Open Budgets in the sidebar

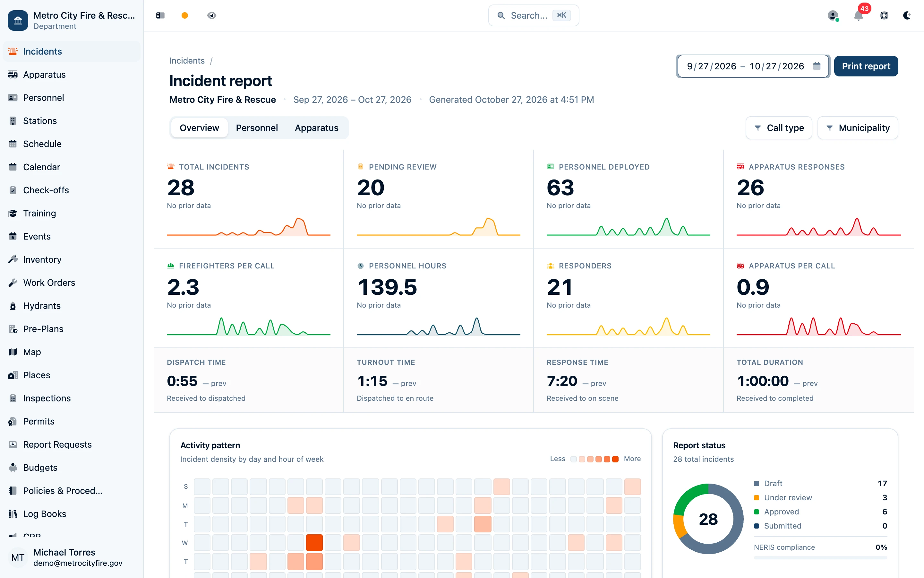point(72,468)
